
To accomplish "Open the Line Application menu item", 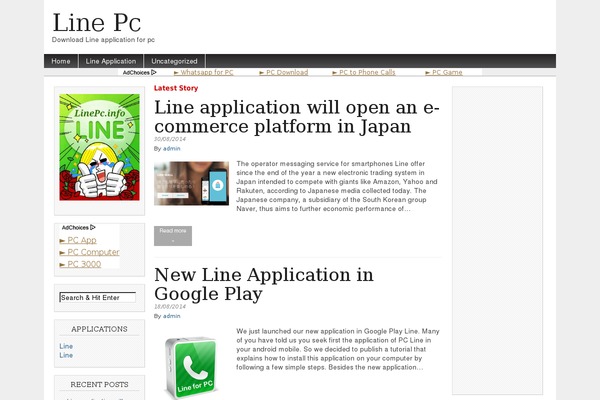I will click(111, 61).
